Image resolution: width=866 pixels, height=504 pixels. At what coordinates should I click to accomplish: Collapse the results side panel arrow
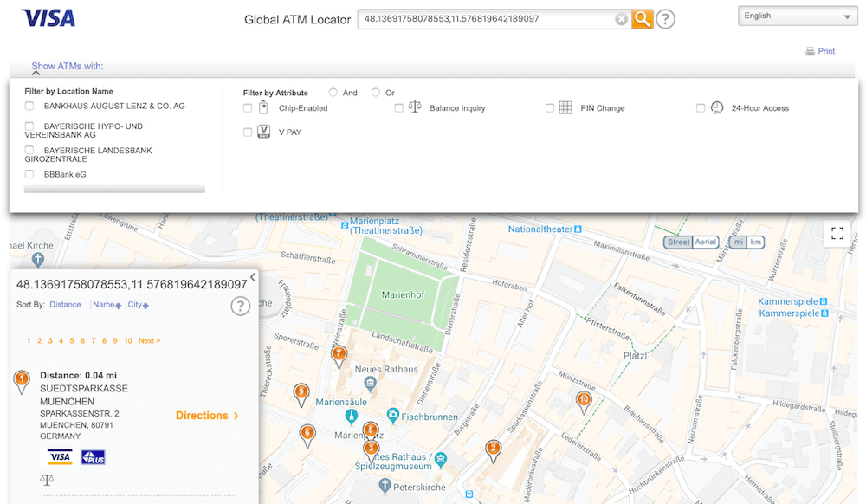(x=252, y=277)
